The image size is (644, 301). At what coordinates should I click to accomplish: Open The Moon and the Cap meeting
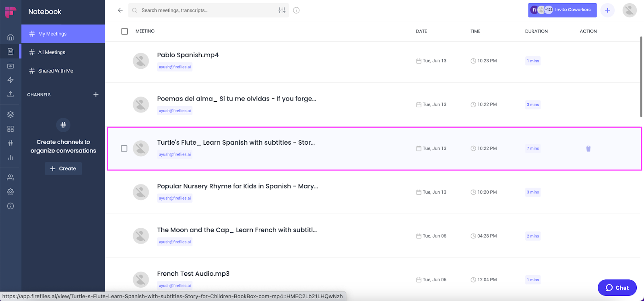click(x=237, y=230)
